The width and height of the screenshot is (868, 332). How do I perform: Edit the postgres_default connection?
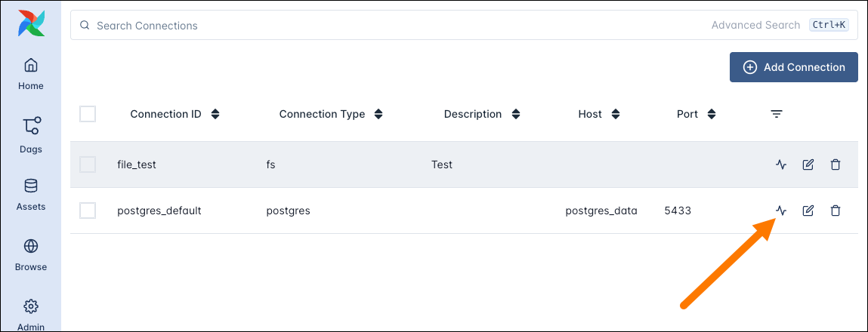(x=808, y=211)
